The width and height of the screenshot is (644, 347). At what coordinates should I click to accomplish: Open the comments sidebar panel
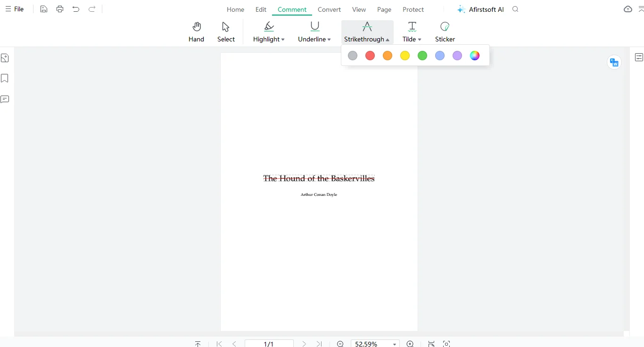point(5,99)
